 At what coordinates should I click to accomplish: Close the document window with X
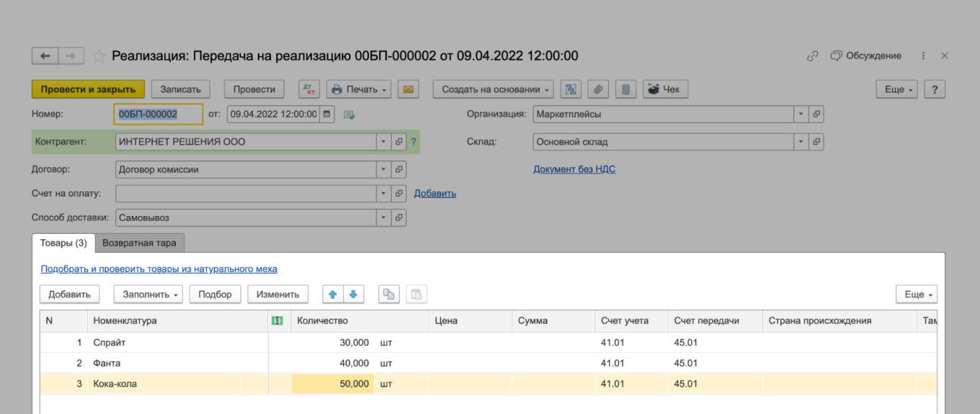(945, 56)
